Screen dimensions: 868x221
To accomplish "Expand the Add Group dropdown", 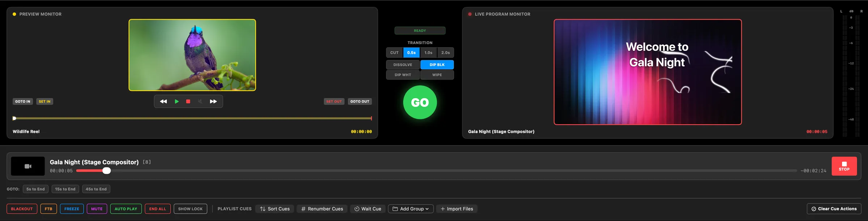I will pos(411,209).
